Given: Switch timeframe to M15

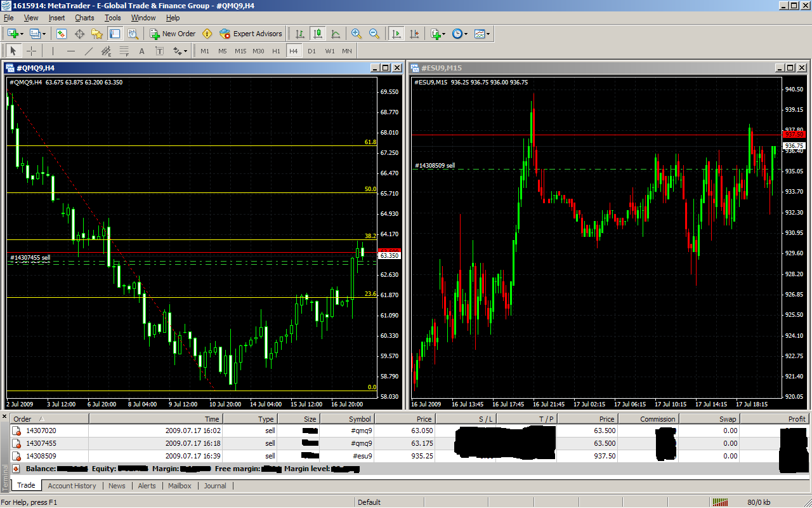Looking at the screenshot, I should (240, 51).
